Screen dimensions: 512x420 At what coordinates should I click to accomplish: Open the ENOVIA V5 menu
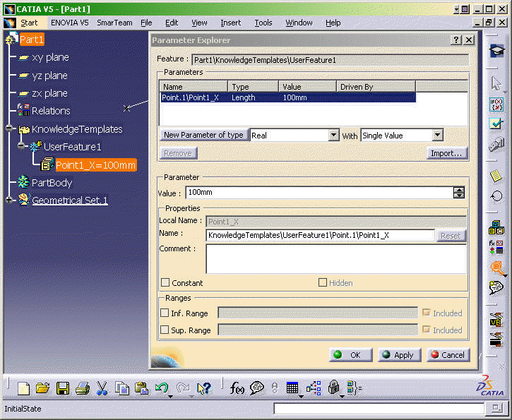(x=69, y=23)
